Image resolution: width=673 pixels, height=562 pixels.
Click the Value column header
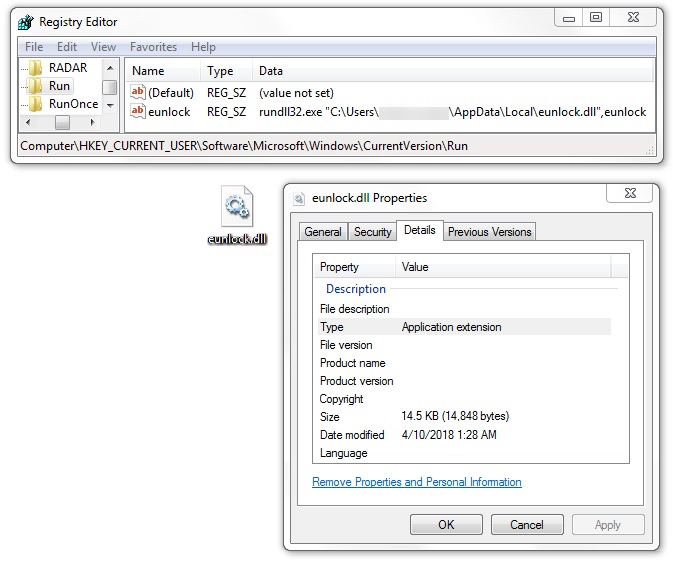pyautogui.click(x=503, y=267)
